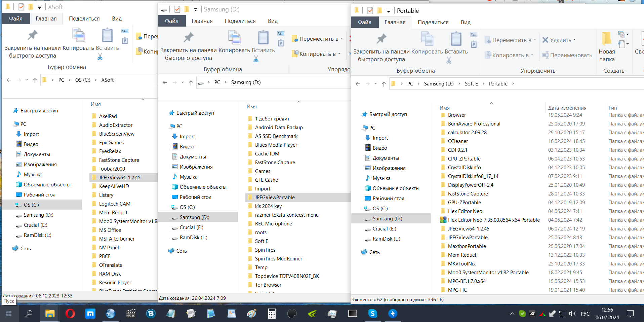The height and width of the screenshot is (322, 644).
Task: Select Crucial (E:) in Samsung (D:) window navigation pane
Action: pos(191,227)
